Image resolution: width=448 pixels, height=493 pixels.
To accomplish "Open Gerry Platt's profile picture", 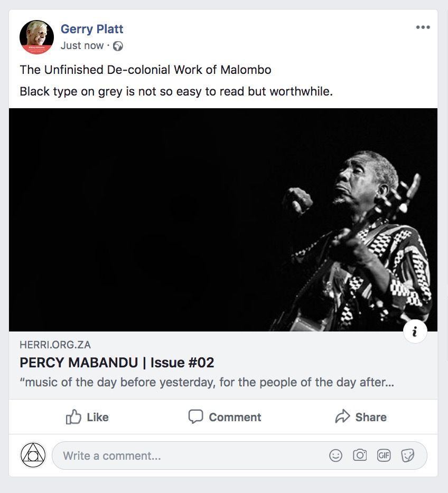I will coord(36,37).
